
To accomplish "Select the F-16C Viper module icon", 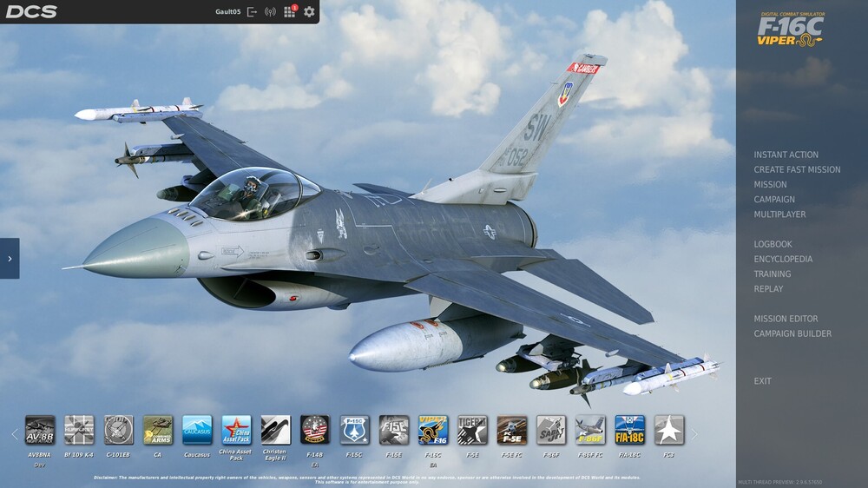I will [433, 430].
